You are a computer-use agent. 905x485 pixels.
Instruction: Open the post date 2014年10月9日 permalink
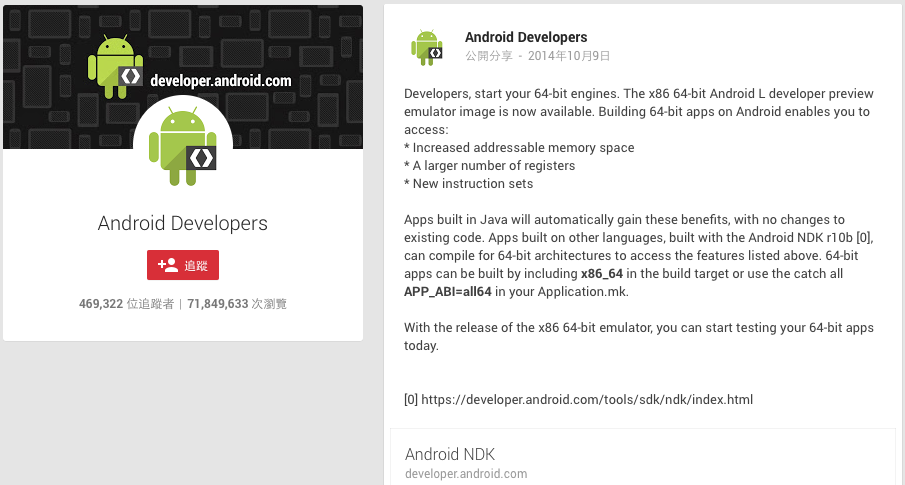coord(568,56)
